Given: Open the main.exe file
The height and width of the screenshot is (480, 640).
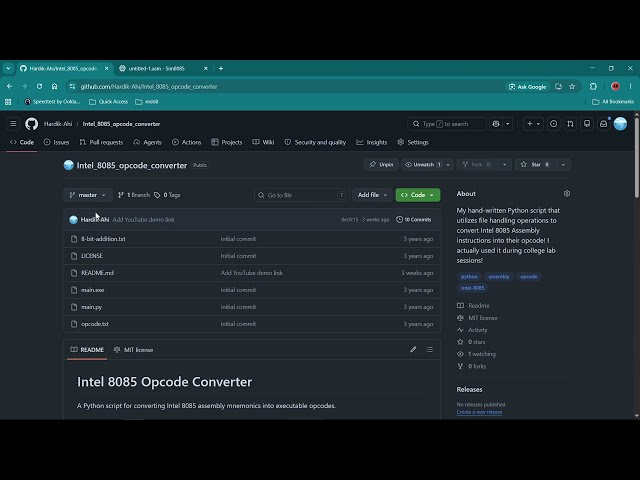Looking at the screenshot, I should tap(93, 290).
